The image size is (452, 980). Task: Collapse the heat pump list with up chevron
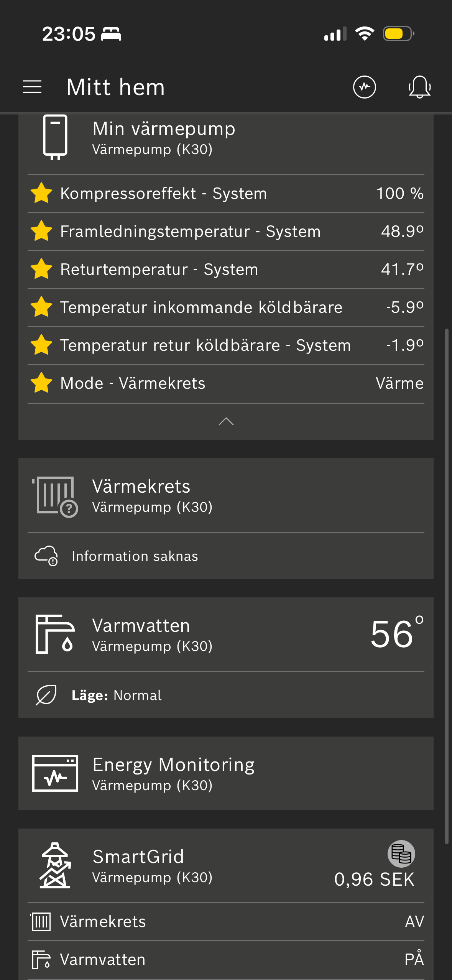tap(226, 421)
